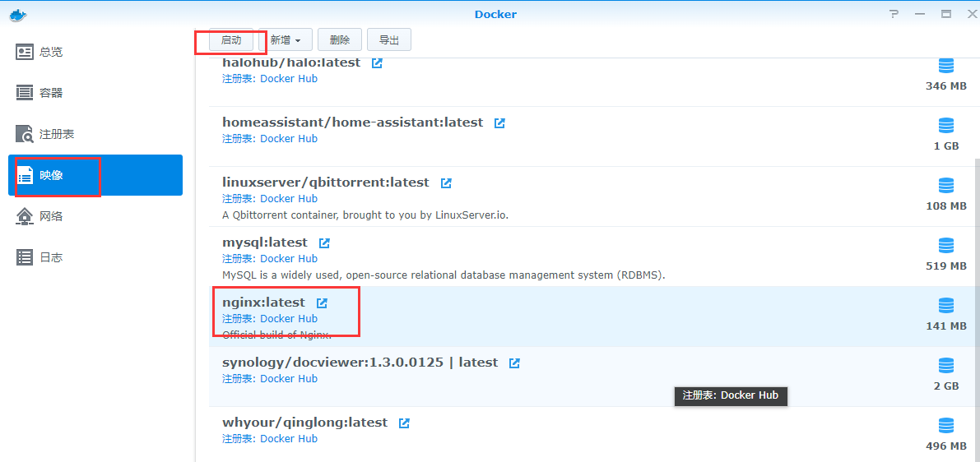Click the 容器 container sidebar icon
This screenshot has height=462, width=980.
pos(25,93)
